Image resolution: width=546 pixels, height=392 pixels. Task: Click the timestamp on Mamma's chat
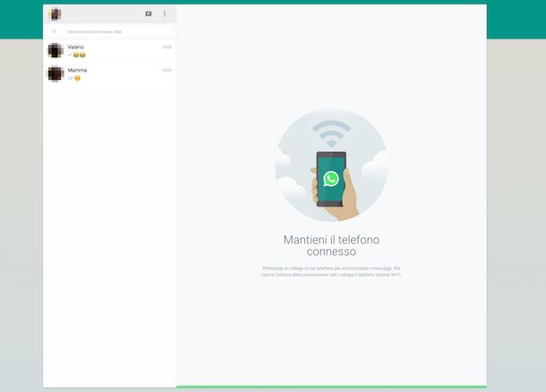point(166,71)
